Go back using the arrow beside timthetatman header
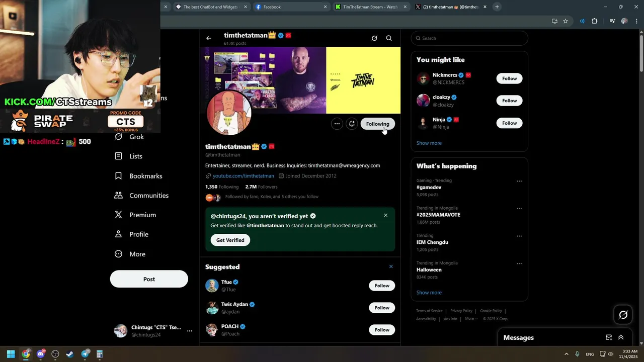The height and width of the screenshot is (362, 644). point(209,38)
